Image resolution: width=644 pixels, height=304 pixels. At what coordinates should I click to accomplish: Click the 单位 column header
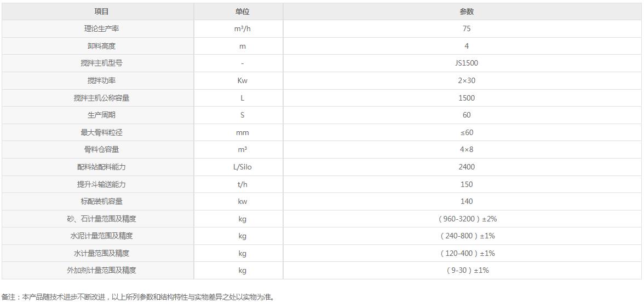click(x=242, y=12)
